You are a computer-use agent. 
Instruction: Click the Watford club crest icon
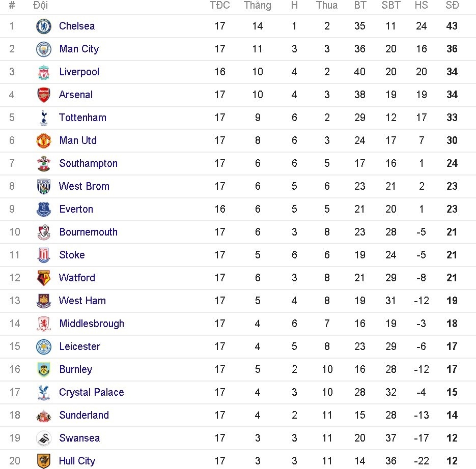coord(44,278)
